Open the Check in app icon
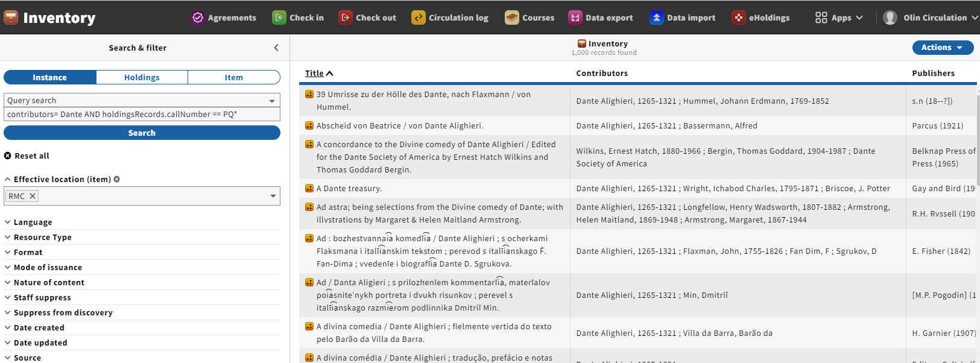 tap(279, 17)
